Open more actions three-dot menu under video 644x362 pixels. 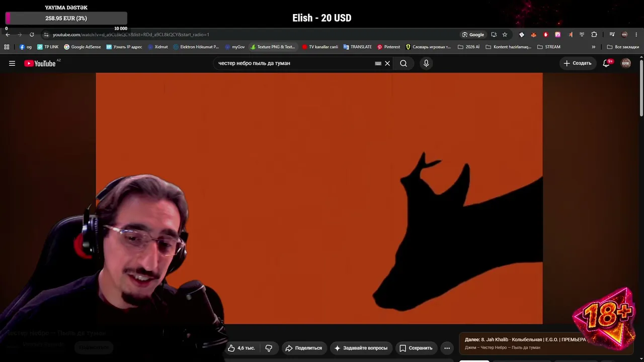(x=447, y=348)
